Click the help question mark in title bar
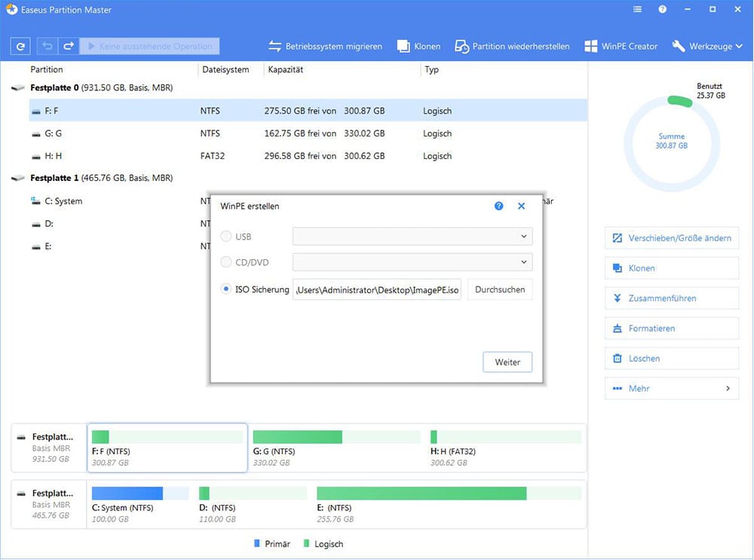754x560 pixels. click(x=662, y=9)
